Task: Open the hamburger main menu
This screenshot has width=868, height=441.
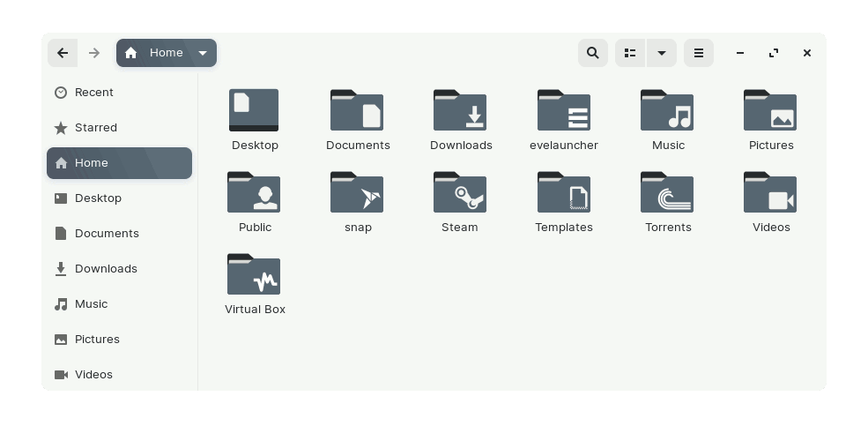Action: click(699, 53)
